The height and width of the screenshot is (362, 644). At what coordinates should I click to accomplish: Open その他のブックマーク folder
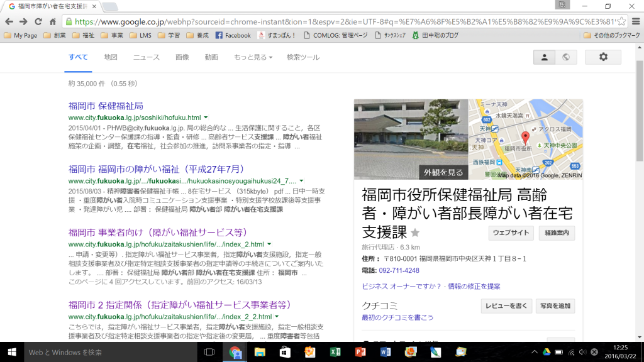(611, 36)
